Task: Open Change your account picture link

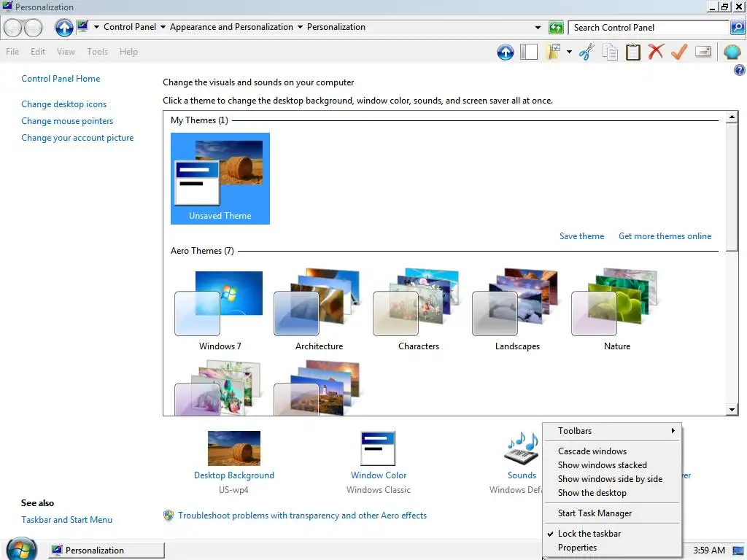Action: pos(77,138)
